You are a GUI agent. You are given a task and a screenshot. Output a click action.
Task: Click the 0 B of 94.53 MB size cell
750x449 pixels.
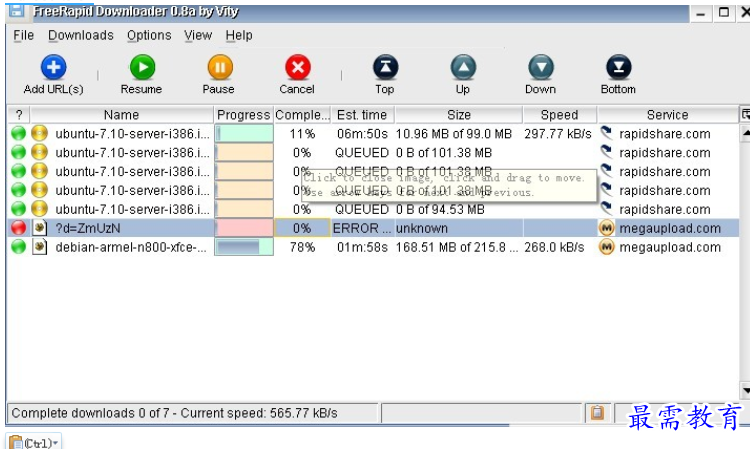(x=440, y=209)
